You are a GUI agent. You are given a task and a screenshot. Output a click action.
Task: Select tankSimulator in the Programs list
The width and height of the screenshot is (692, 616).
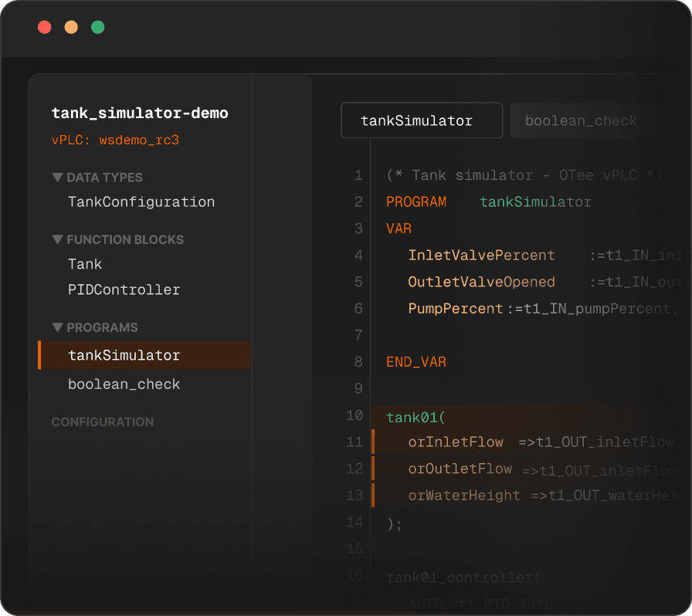(144, 355)
